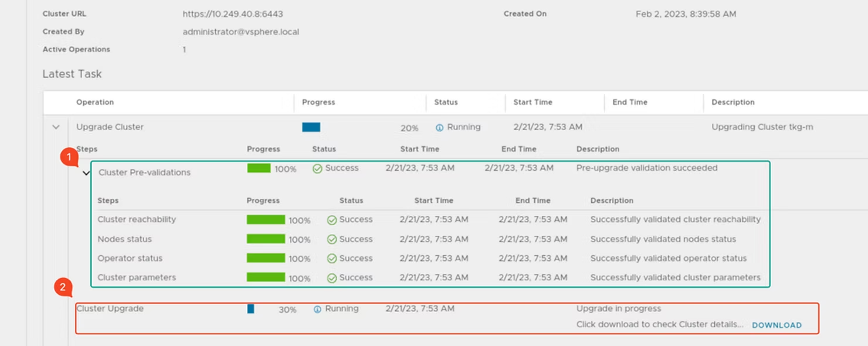This screenshot has width=868, height=346.
Task: Click the Status column header
Action: (x=447, y=102)
